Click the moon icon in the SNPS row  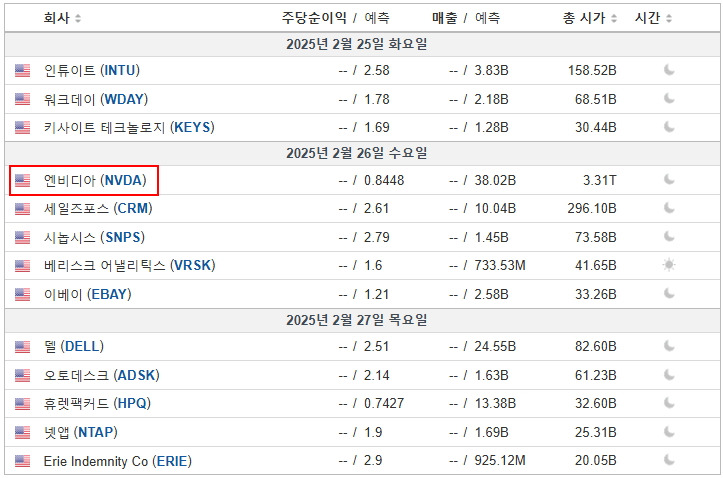click(x=669, y=237)
